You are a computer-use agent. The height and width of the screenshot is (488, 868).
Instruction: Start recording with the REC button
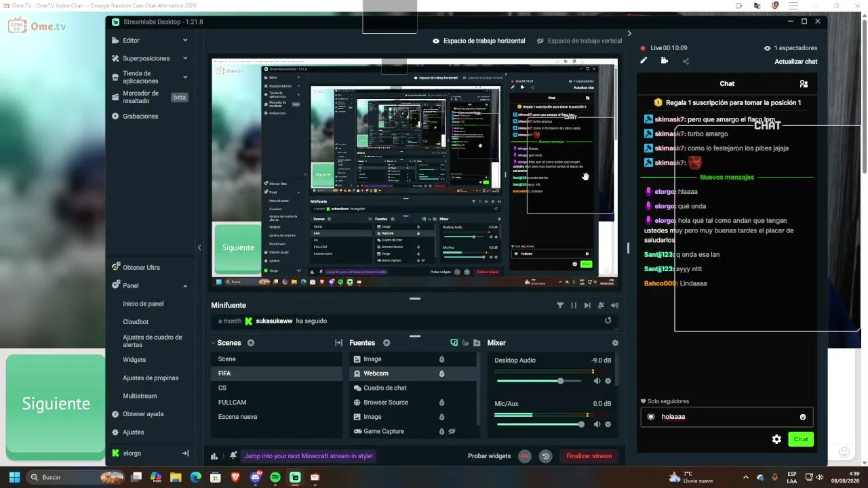tap(524, 456)
